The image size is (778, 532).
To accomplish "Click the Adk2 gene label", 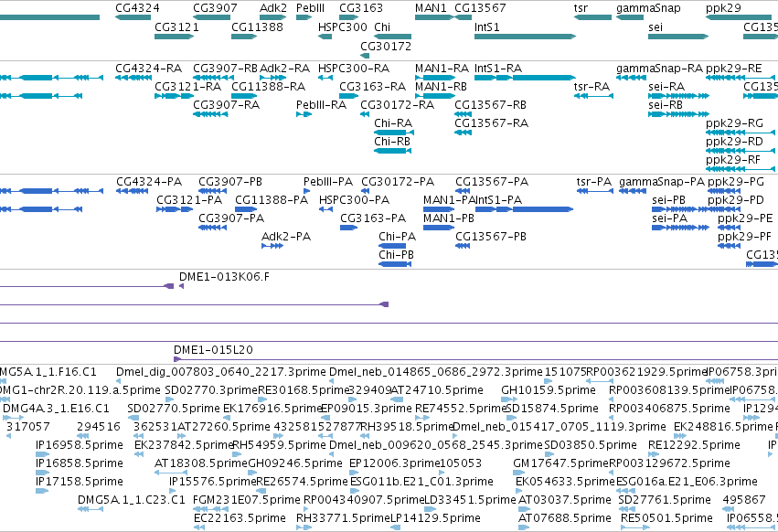I will (x=273, y=8).
